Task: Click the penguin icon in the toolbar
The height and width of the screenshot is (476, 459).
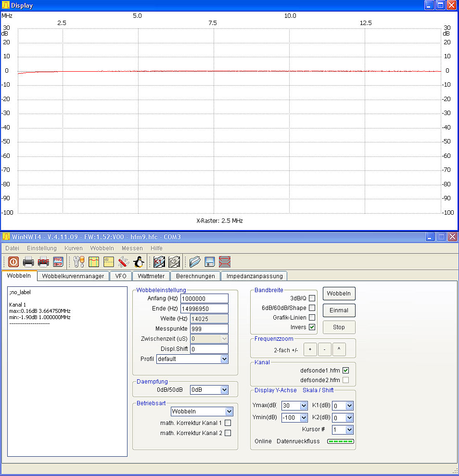Action: coord(139,262)
